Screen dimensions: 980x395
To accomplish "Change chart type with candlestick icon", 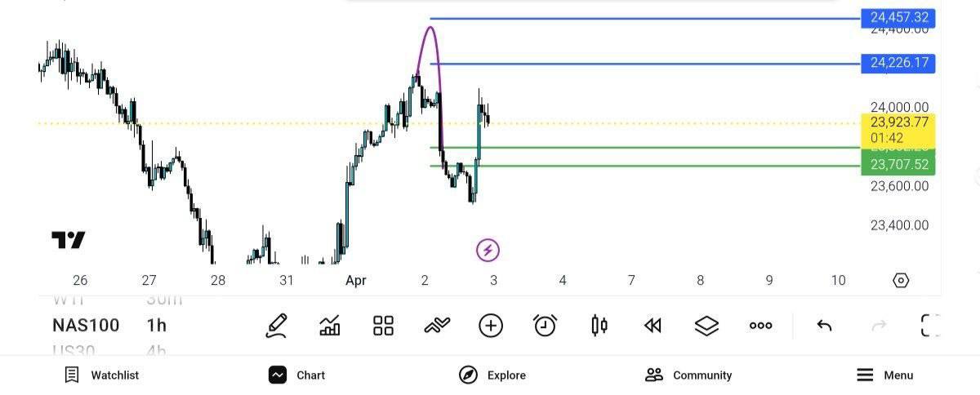I will 599,326.
